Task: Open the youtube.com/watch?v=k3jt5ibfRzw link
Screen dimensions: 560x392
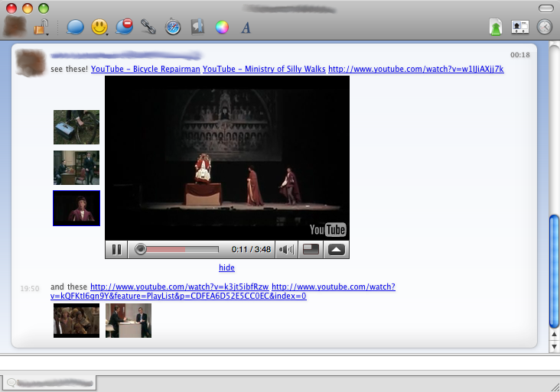Action: pyautogui.click(x=179, y=287)
